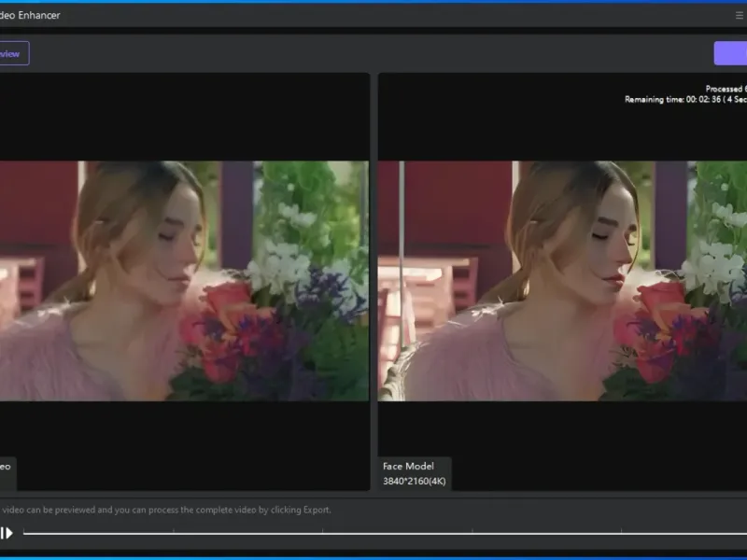
Task: Click the purple Export button at top right
Action: [x=730, y=53]
